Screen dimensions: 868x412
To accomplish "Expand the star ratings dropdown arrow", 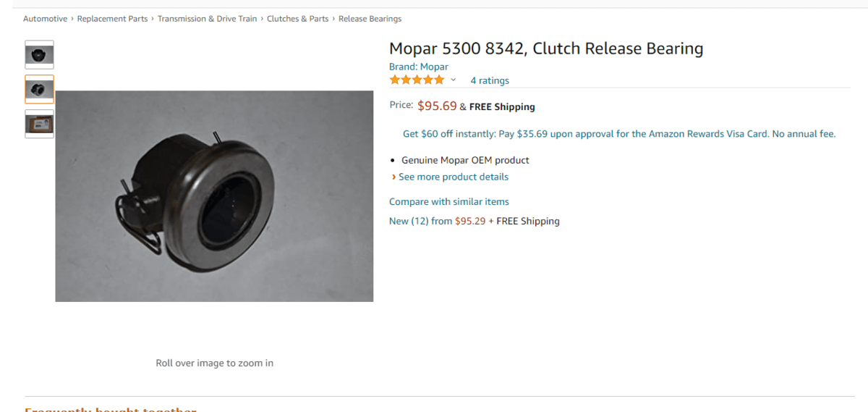I will click(454, 80).
